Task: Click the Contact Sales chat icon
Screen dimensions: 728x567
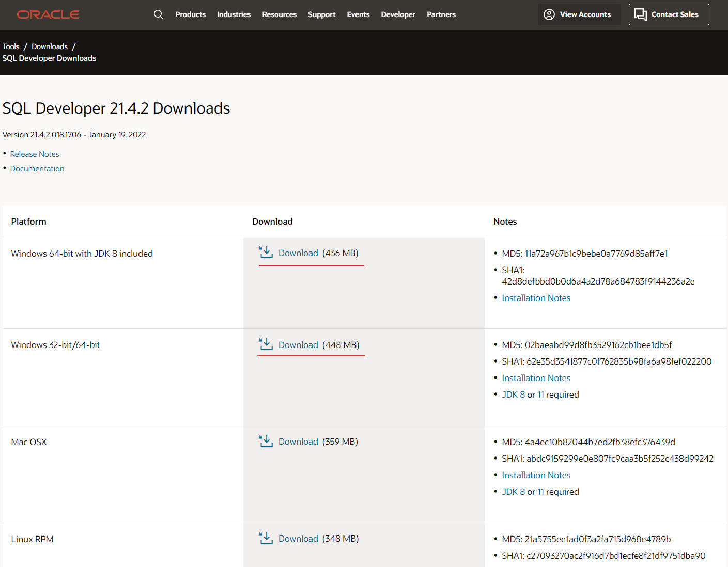Action: [641, 14]
